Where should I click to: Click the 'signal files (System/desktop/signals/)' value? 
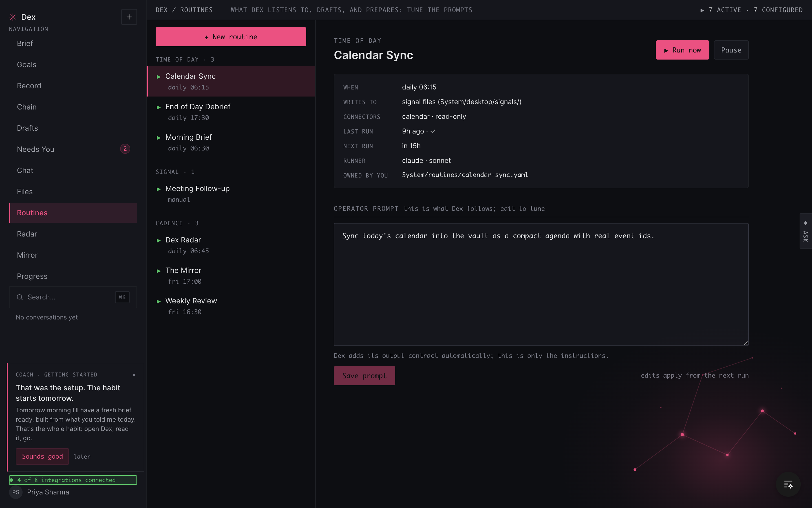(x=462, y=102)
